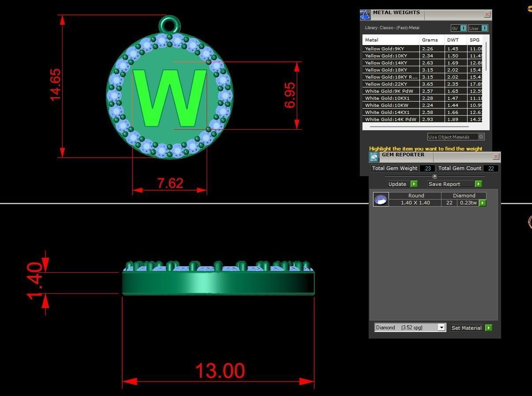
Task: Click the DWT column header
Action: tap(456, 40)
